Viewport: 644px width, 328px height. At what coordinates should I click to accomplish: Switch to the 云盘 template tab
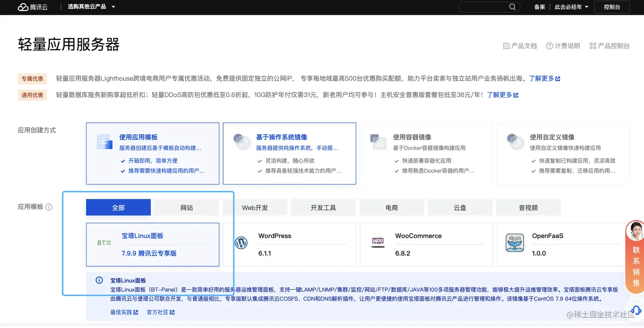pos(460,207)
